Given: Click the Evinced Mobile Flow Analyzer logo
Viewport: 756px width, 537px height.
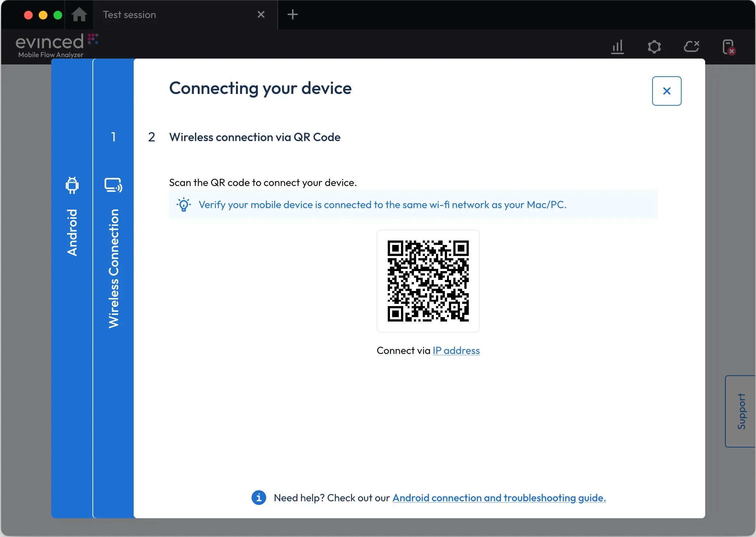Looking at the screenshot, I should (x=56, y=46).
